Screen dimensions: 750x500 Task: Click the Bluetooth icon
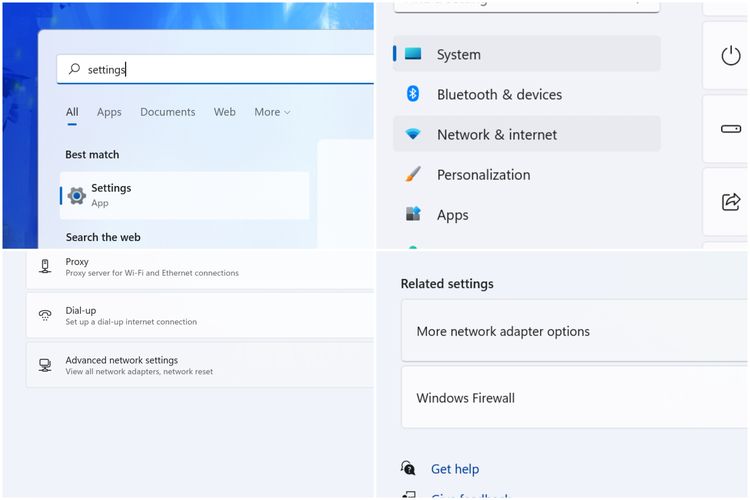tap(413, 94)
